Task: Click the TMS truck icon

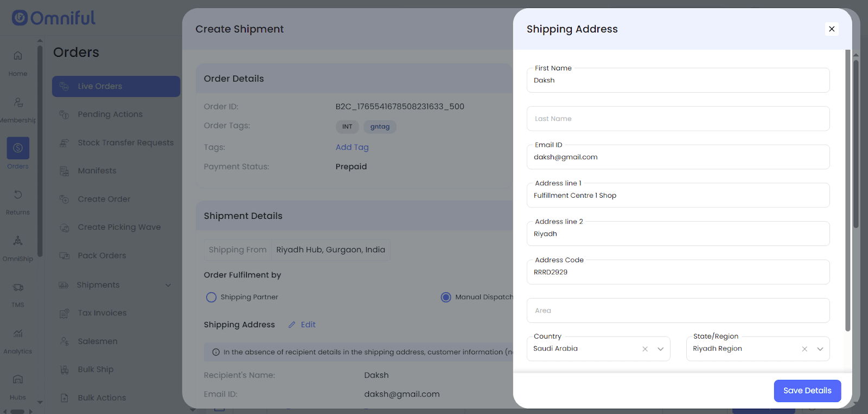Action: [18, 287]
